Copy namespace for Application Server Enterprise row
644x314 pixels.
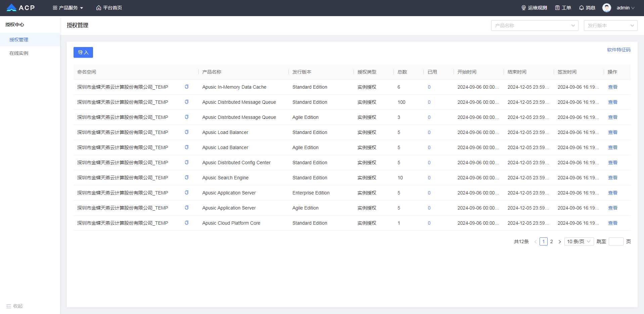(x=187, y=192)
